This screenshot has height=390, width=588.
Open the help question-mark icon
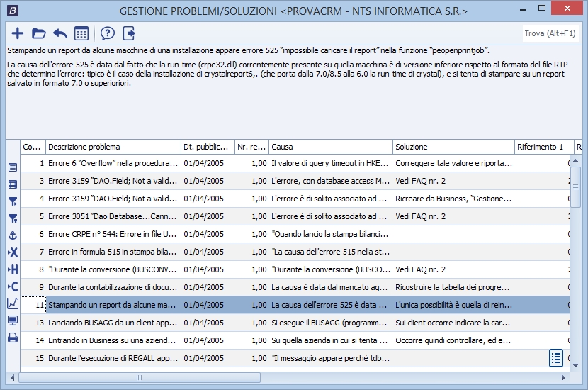click(x=108, y=33)
